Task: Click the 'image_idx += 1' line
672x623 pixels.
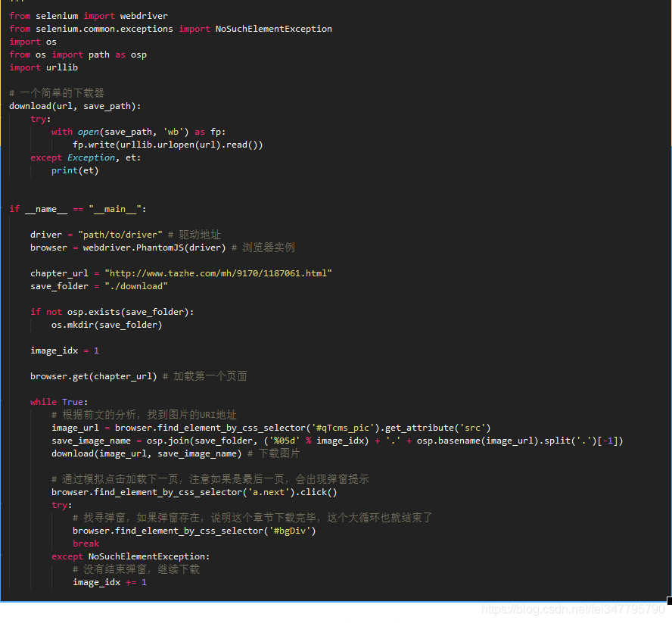Action: click(x=109, y=582)
